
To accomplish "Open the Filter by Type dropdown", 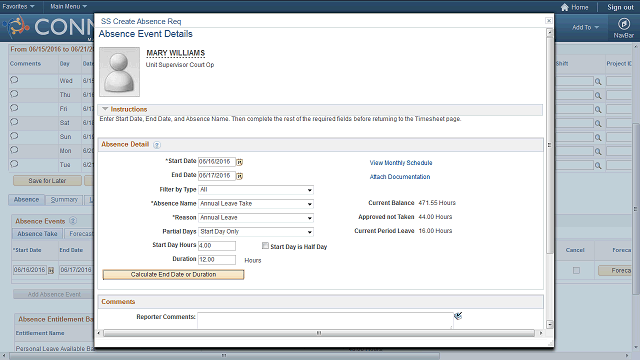I will [x=256, y=190].
